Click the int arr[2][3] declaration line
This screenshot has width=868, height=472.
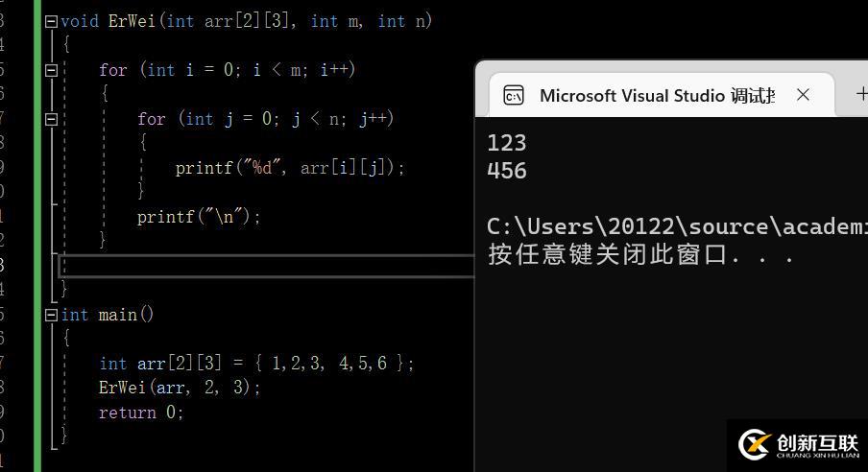click(255, 364)
